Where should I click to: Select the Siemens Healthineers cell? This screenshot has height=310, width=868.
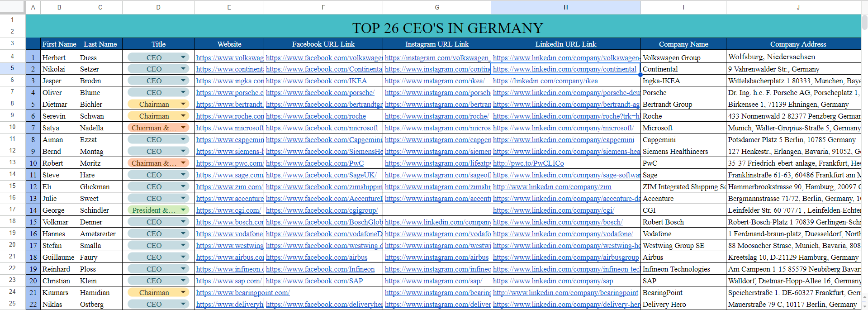click(x=683, y=151)
